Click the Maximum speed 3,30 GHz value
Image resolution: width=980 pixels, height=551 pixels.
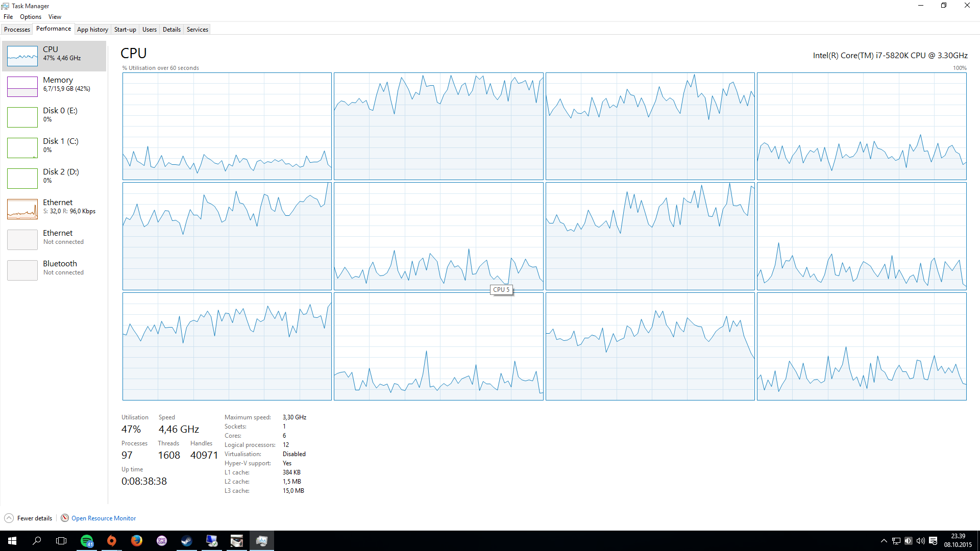[295, 417]
